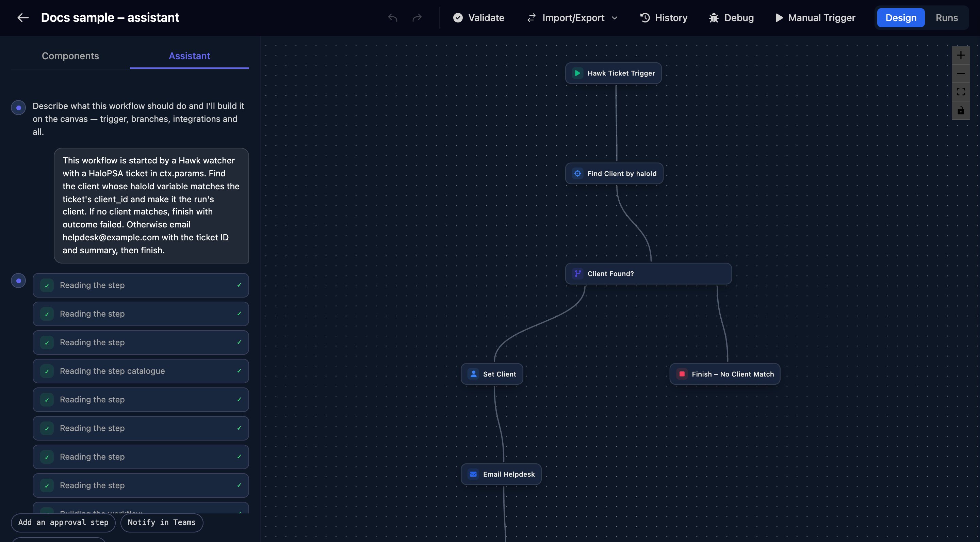The width and height of the screenshot is (980, 542).
Task: Select the Email Helpdesk node label
Action: (509, 474)
